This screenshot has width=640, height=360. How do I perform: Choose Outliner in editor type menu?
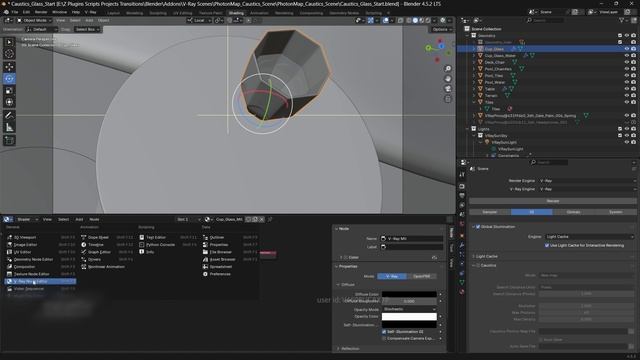[x=230, y=237]
